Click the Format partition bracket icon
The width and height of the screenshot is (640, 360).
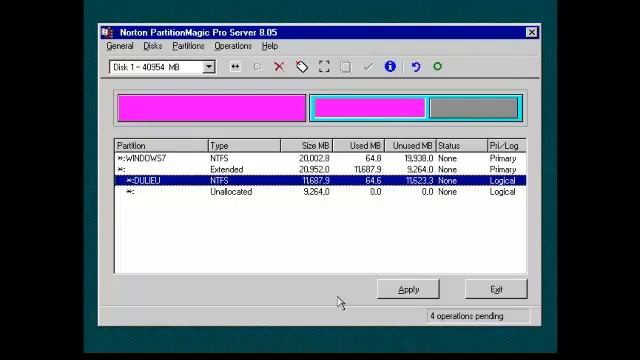(324, 67)
